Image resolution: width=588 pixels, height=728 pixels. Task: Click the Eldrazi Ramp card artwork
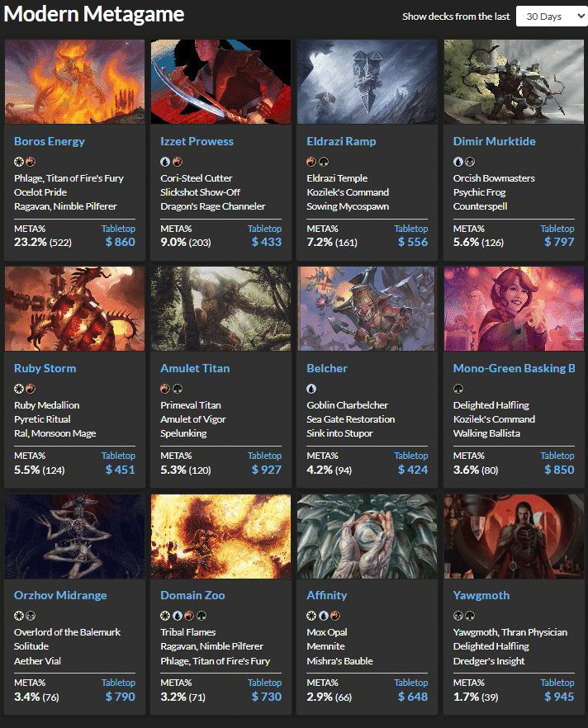pos(367,82)
